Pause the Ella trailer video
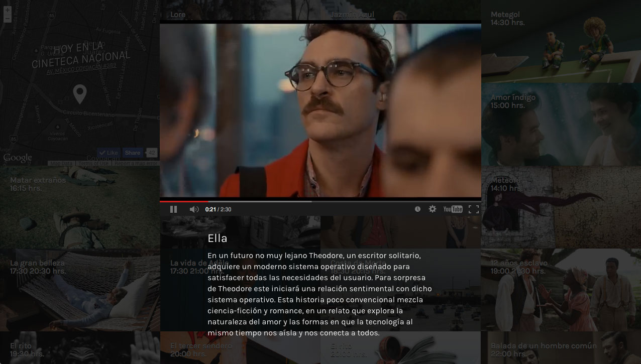 click(x=173, y=209)
